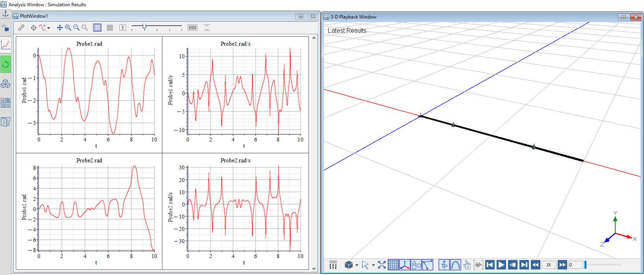Viewport: 644px width, 275px height.
Task: Click the plot toolbar slider handle
Action: (x=144, y=27)
